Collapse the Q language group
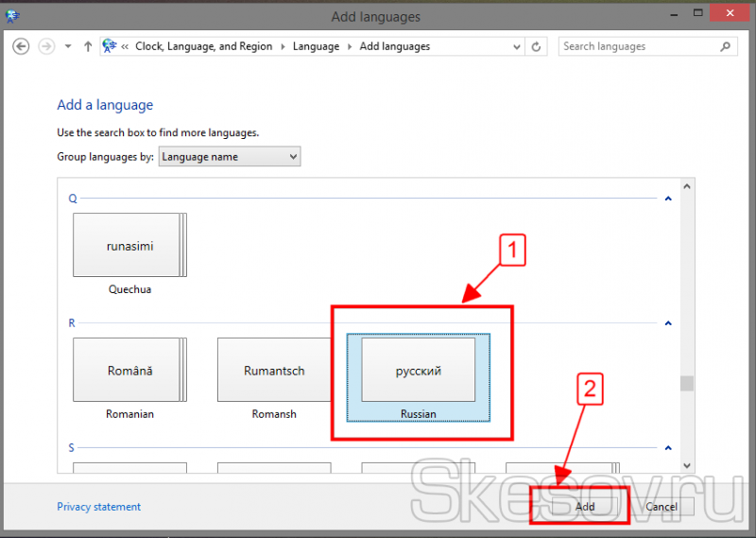 668,199
